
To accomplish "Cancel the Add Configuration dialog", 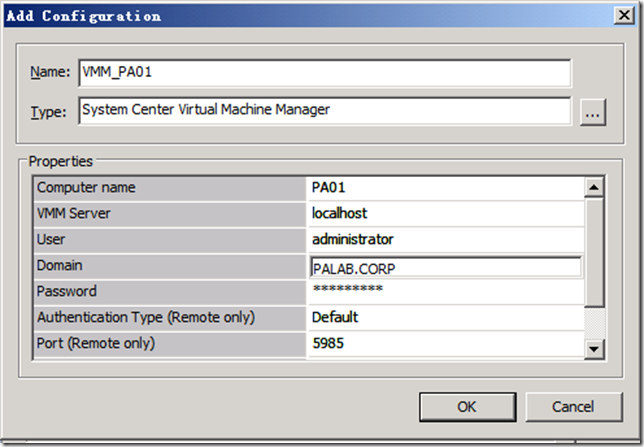I will coord(574,407).
